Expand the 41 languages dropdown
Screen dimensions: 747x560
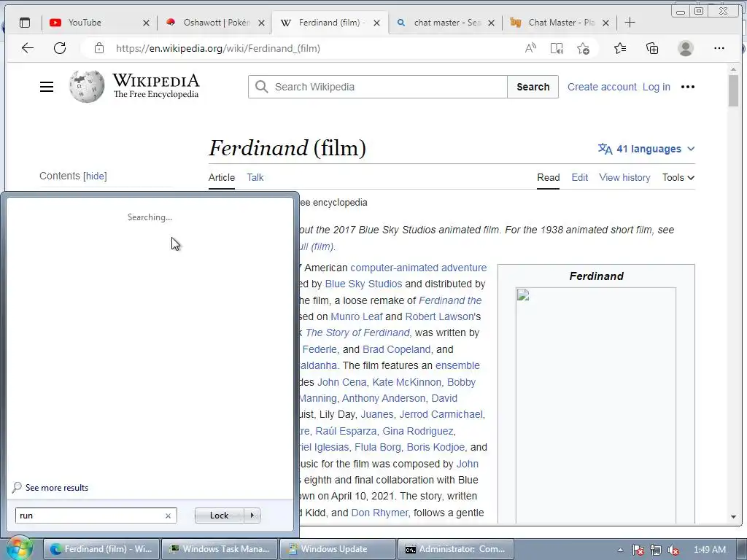pyautogui.click(x=646, y=149)
